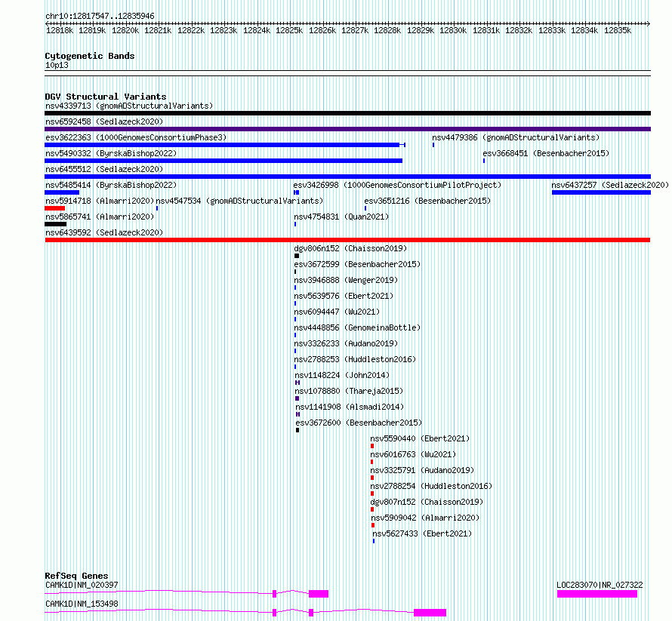
Task: Click nsv6455512 (Sedlazeck2020) variant label
Action: (104, 169)
